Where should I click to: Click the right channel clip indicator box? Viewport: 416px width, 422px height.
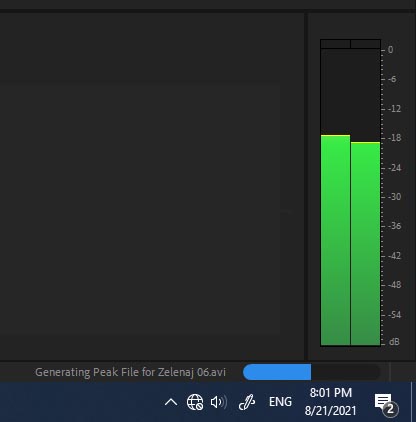tap(365, 44)
